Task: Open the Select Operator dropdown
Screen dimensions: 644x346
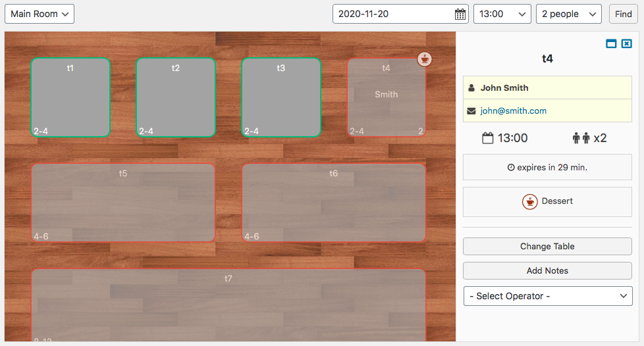Action: pyautogui.click(x=548, y=296)
